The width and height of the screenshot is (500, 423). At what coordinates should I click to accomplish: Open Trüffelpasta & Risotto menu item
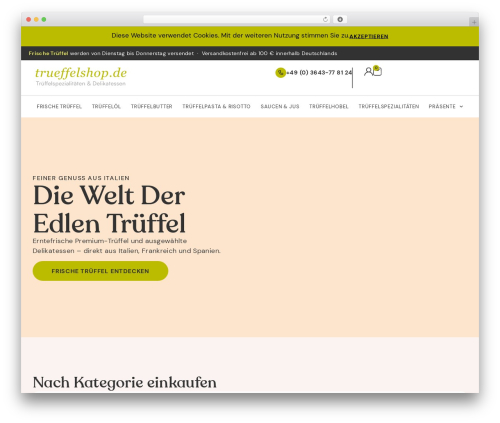tap(216, 106)
